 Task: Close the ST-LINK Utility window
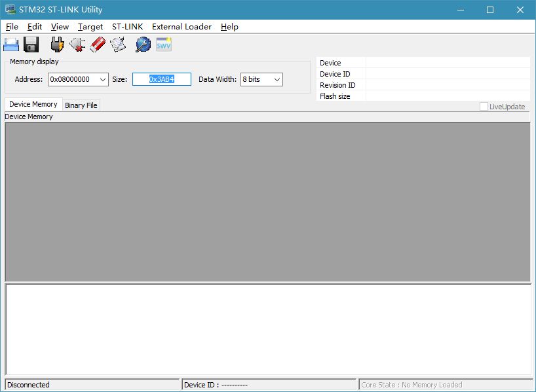(520, 10)
